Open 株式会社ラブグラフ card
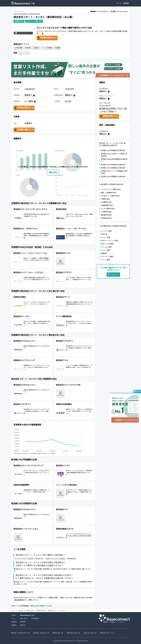141x644 pixels. pos(74,279)
